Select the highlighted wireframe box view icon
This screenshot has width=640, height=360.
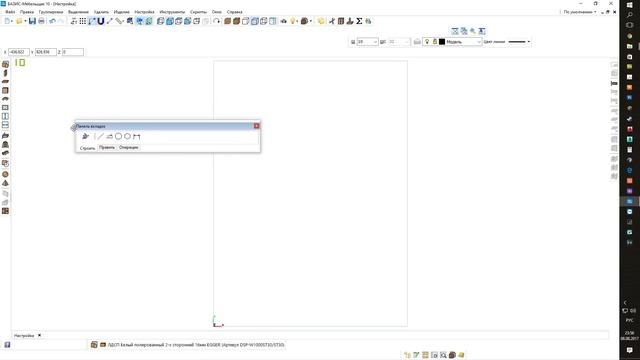pyautogui.click(x=255, y=21)
